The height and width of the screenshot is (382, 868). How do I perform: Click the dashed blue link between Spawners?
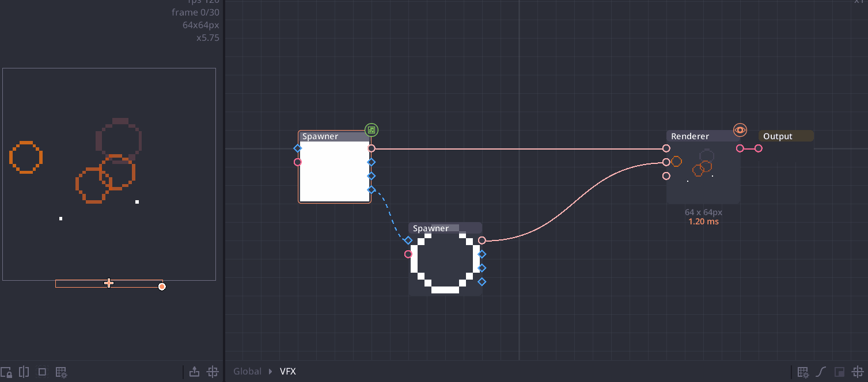click(x=391, y=216)
